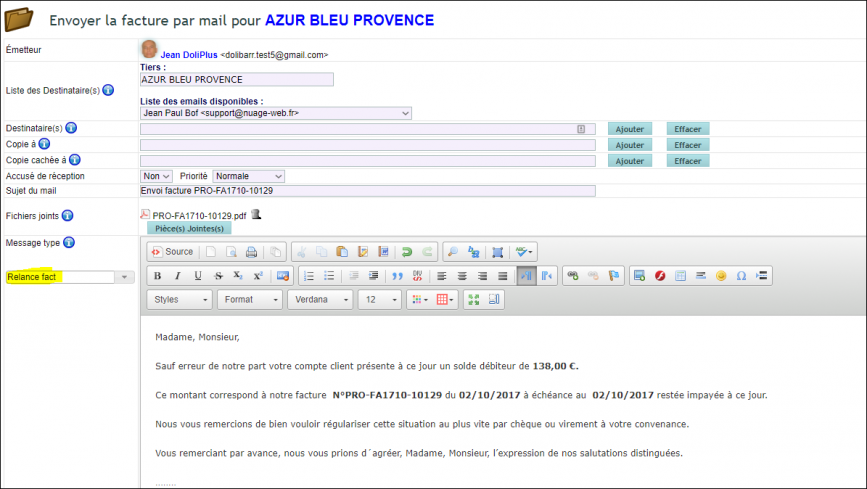Open the Format dropdown

pyautogui.click(x=250, y=299)
